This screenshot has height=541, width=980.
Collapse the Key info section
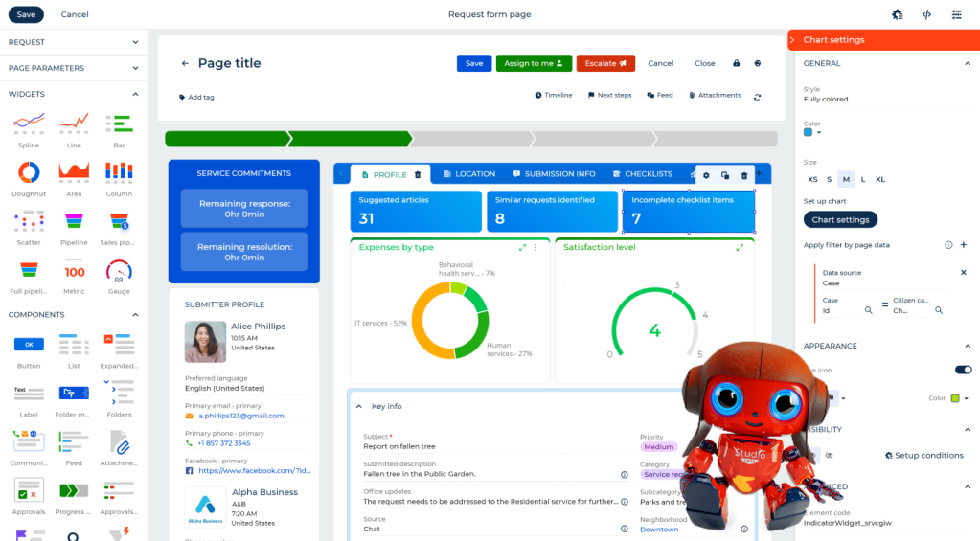tap(359, 406)
